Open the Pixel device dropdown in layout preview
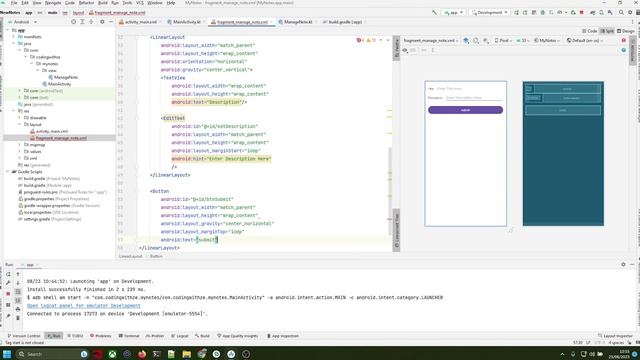The image size is (640, 360). point(503,40)
